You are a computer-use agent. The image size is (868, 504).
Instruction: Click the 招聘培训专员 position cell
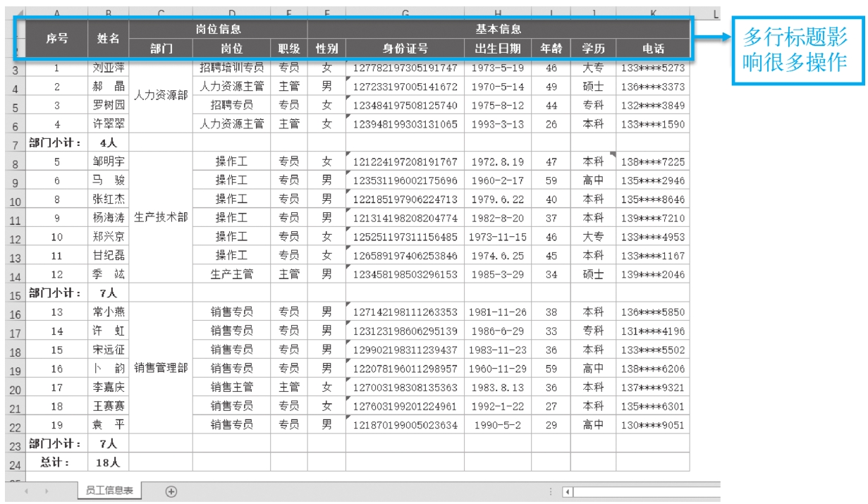pyautogui.click(x=231, y=68)
